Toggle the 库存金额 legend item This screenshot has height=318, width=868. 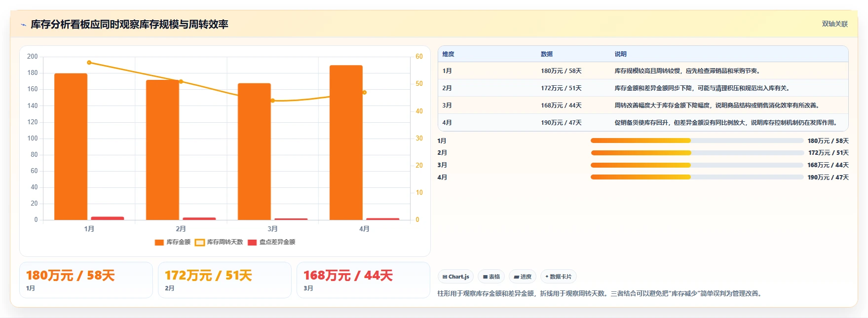click(x=173, y=242)
